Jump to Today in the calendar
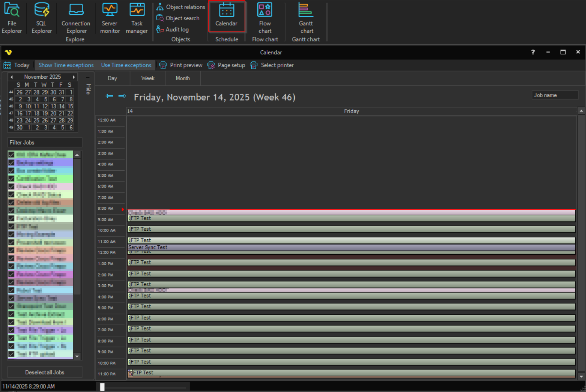 click(x=17, y=65)
